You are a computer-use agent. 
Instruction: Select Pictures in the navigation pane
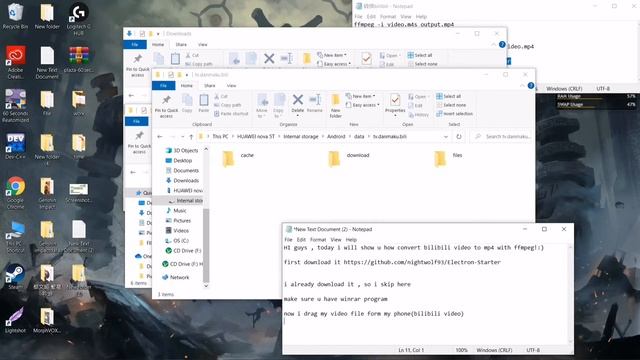pos(178,220)
